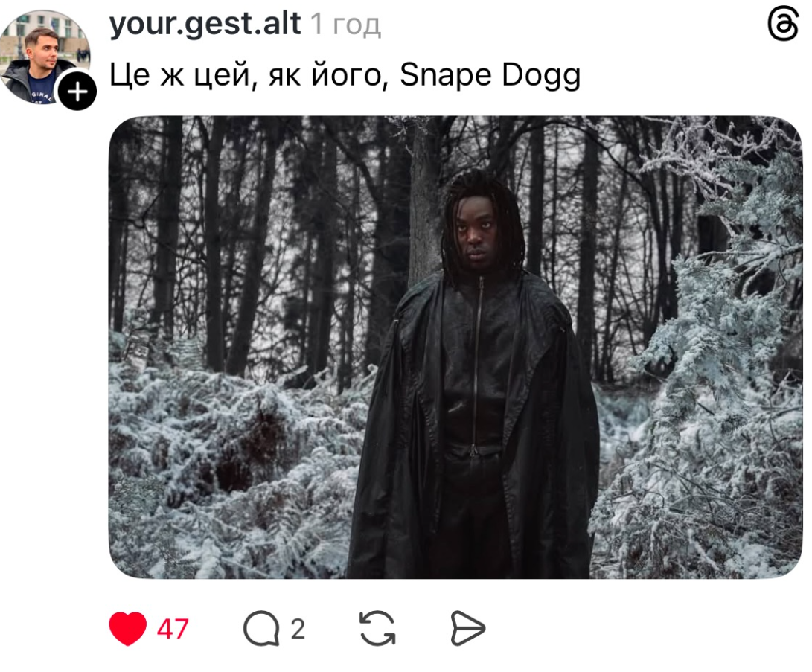View the 2 replies count
This screenshot has height=672, width=812.
[298, 629]
